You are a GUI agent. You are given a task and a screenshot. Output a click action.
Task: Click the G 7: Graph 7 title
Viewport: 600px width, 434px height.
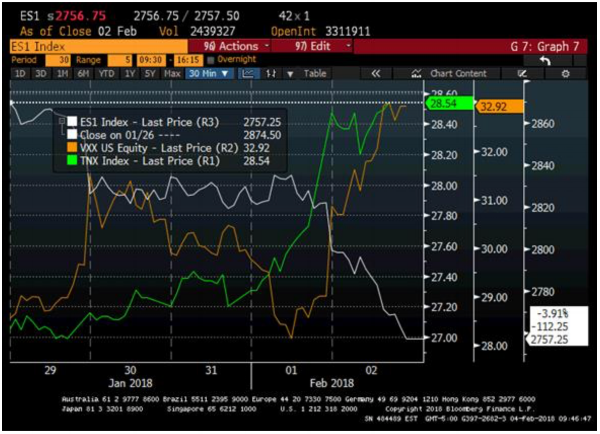point(544,47)
